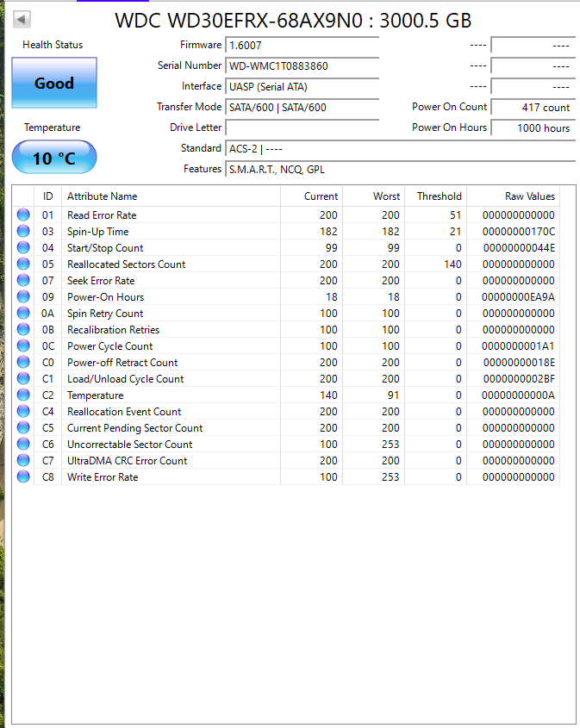Screen dimensions: 580x728
Task: Click the status orb for Load/Unload Cycle Count
Action: [23, 378]
